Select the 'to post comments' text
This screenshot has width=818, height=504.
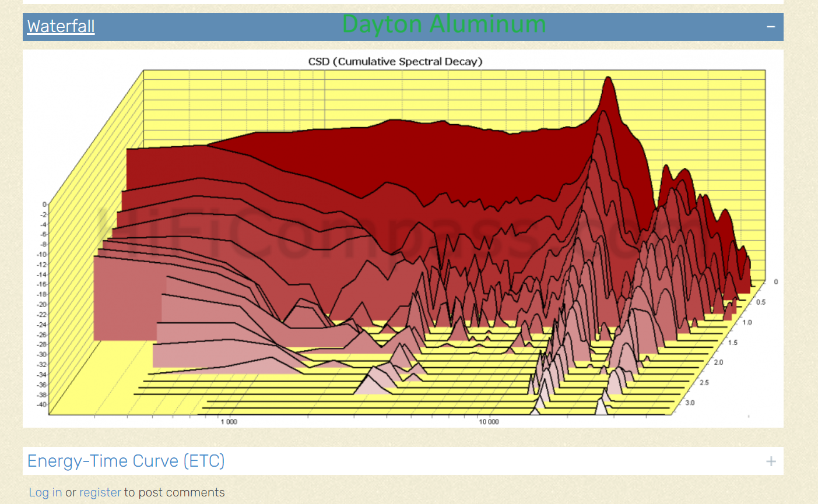(174, 492)
